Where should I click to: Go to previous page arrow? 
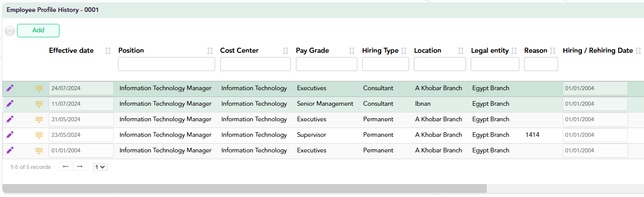(x=65, y=167)
